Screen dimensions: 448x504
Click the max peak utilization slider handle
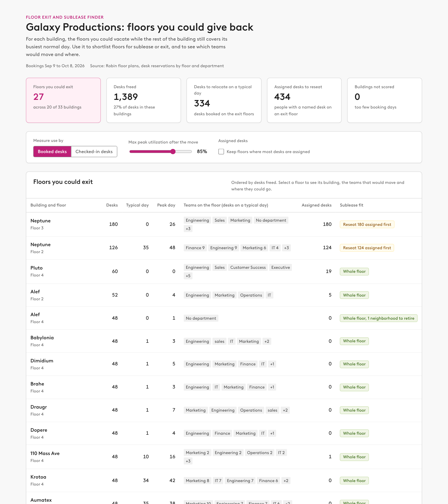[173, 151]
